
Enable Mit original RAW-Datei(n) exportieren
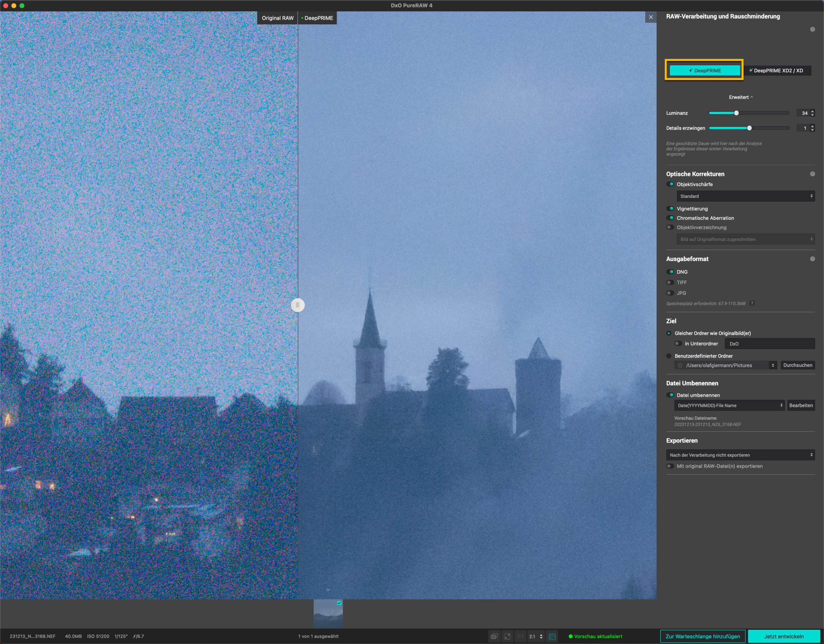coord(670,466)
